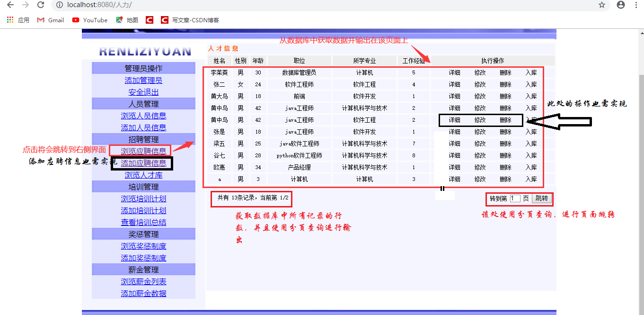Open 添加培训计划 under 培训管理

click(143, 210)
